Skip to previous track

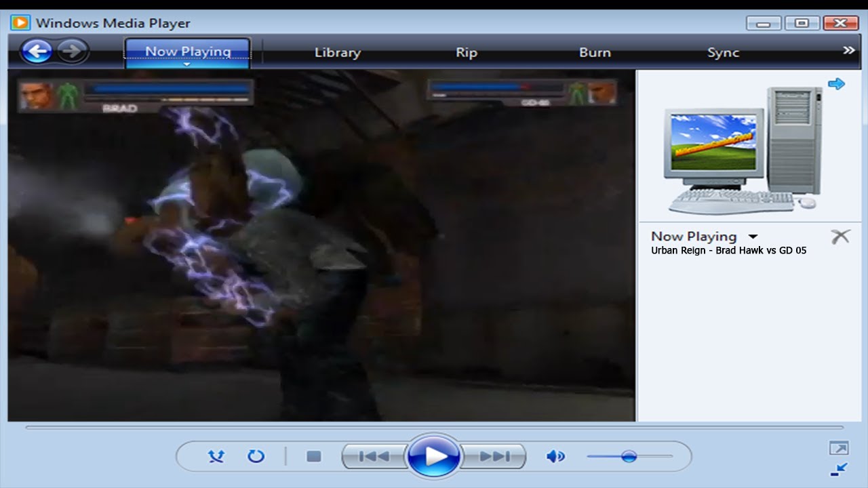coord(373,456)
